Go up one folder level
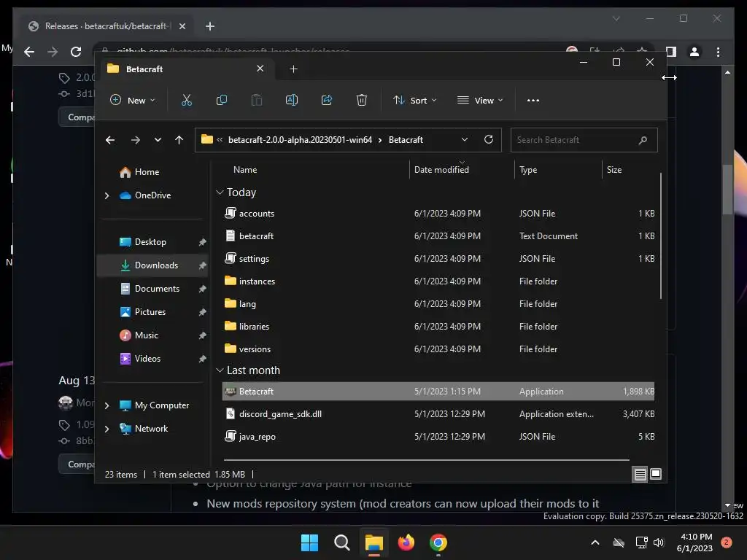This screenshot has width=747, height=560. tap(179, 140)
